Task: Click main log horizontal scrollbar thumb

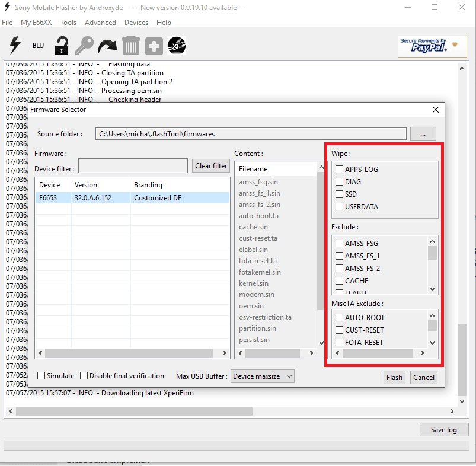Action: 134,411
